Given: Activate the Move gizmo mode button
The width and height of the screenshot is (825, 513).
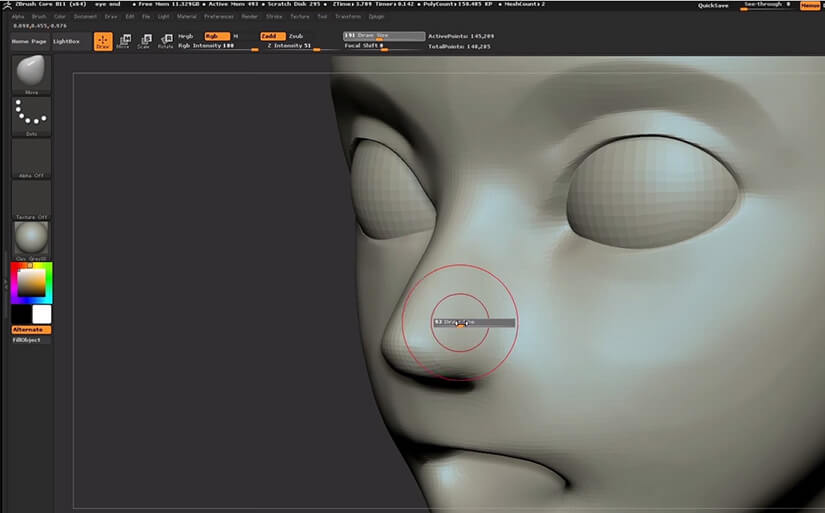Looking at the screenshot, I should coord(124,42).
